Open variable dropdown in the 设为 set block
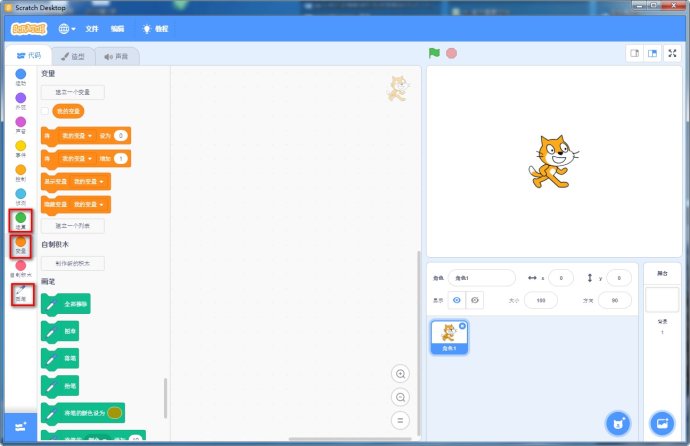 coord(77,136)
